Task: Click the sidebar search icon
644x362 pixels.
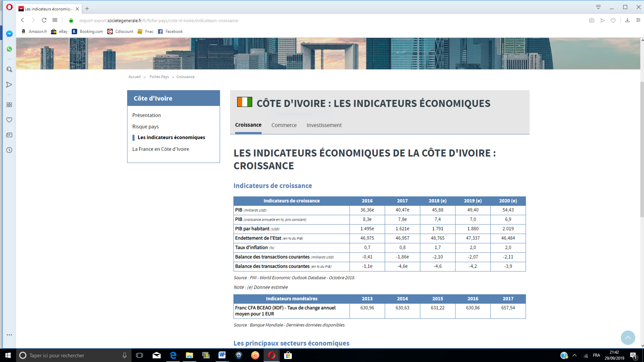Action: point(9,69)
